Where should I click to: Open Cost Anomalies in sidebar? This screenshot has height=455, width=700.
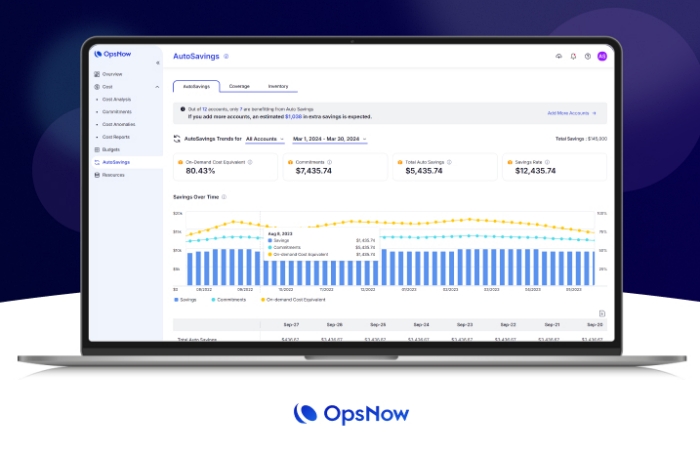tap(119, 124)
